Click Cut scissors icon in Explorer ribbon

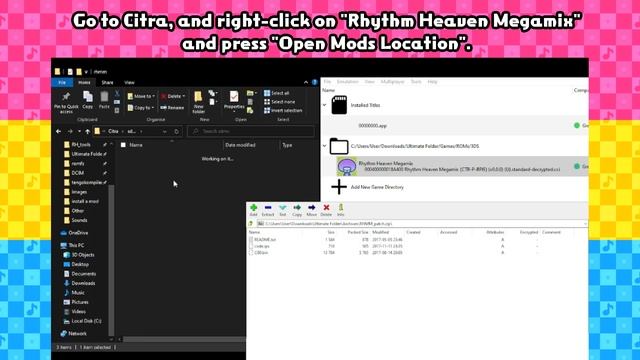pos(117,94)
